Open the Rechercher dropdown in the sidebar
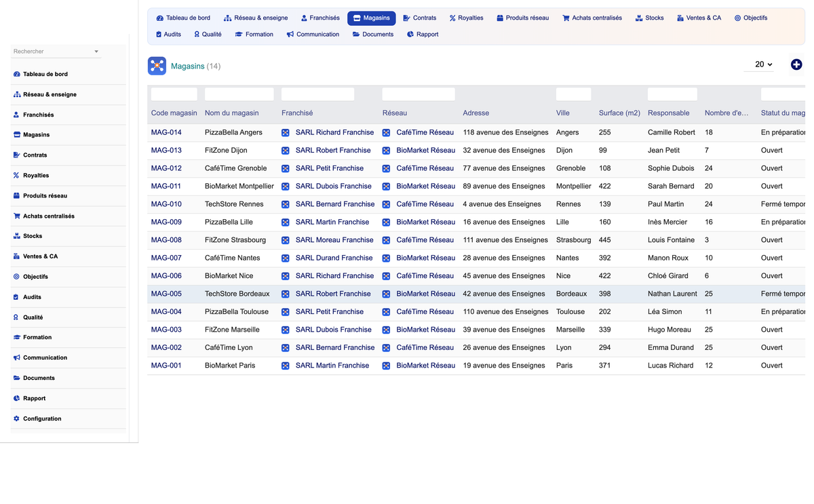Viewport: 814px width, 504px height. tap(56, 52)
